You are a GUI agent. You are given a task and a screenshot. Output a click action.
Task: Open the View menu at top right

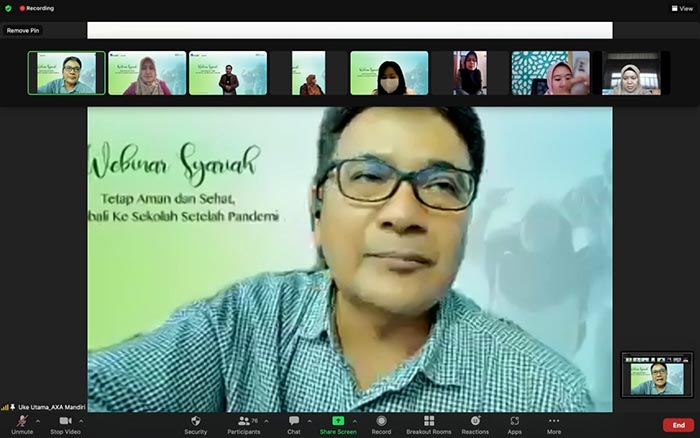pos(682,8)
